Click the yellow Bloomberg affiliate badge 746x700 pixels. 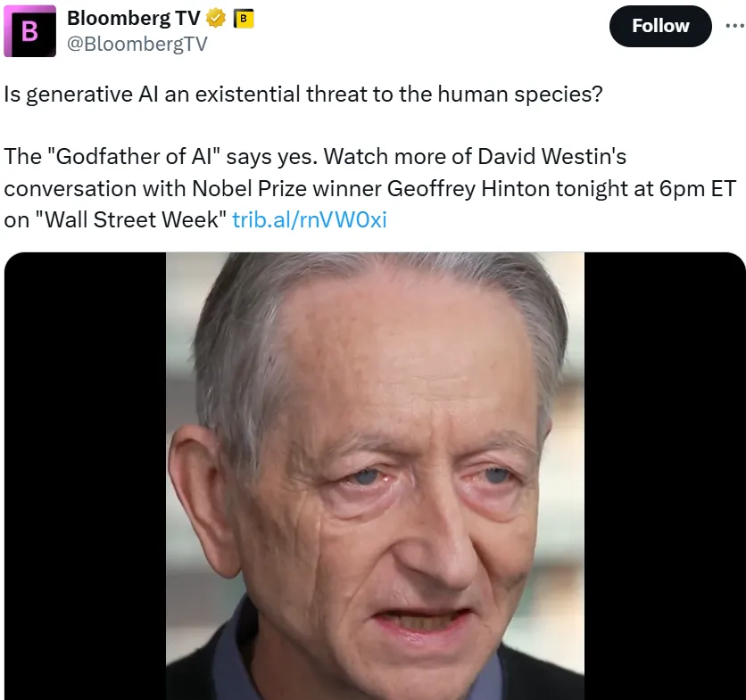(243, 19)
